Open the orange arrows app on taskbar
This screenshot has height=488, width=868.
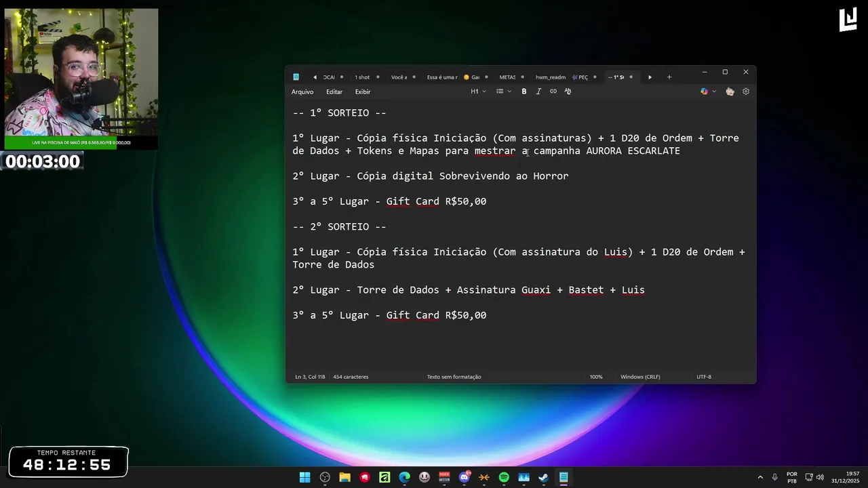tap(484, 477)
